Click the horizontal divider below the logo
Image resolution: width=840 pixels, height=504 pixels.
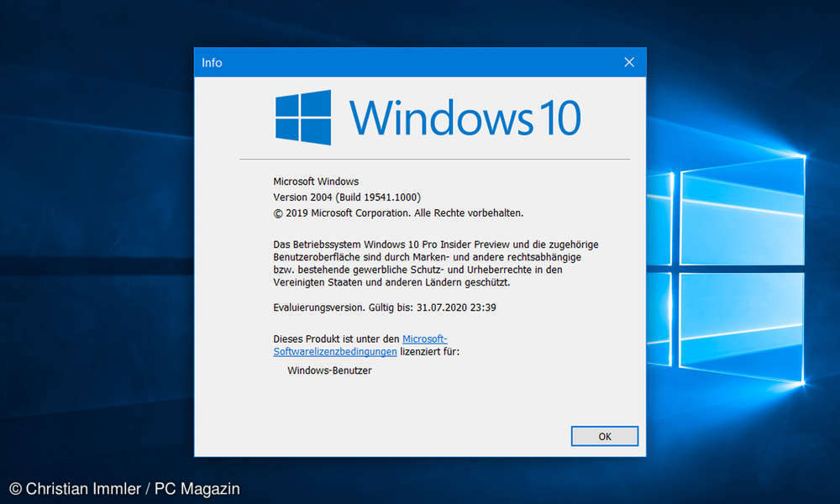tap(434, 157)
